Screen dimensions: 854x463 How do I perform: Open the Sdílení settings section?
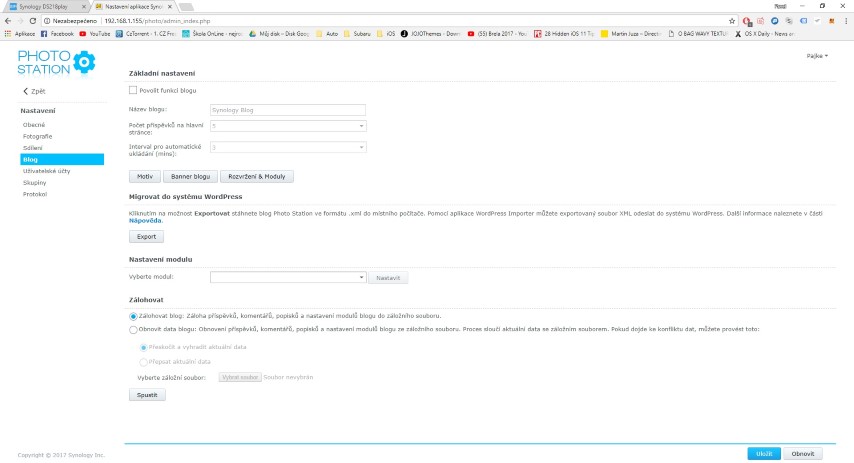(x=33, y=148)
